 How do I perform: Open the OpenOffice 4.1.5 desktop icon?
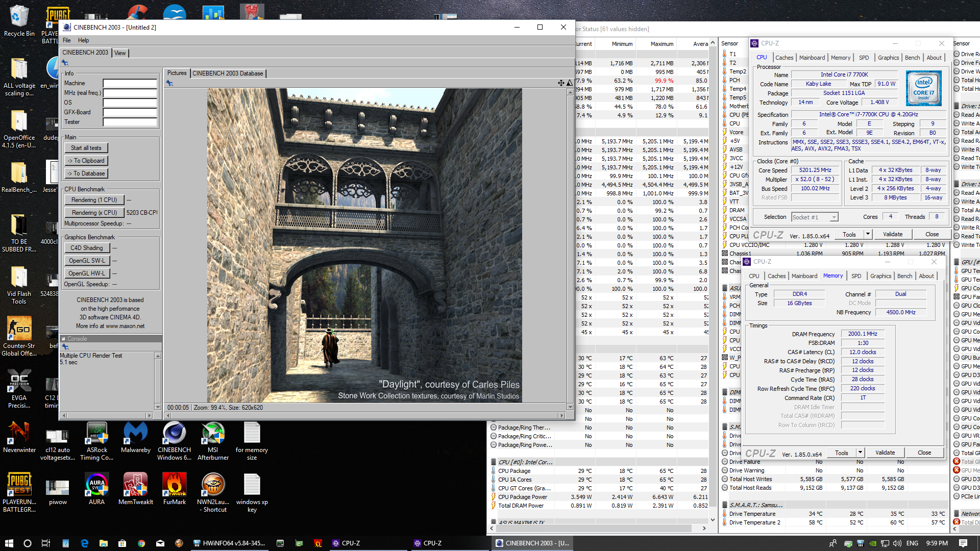19,128
